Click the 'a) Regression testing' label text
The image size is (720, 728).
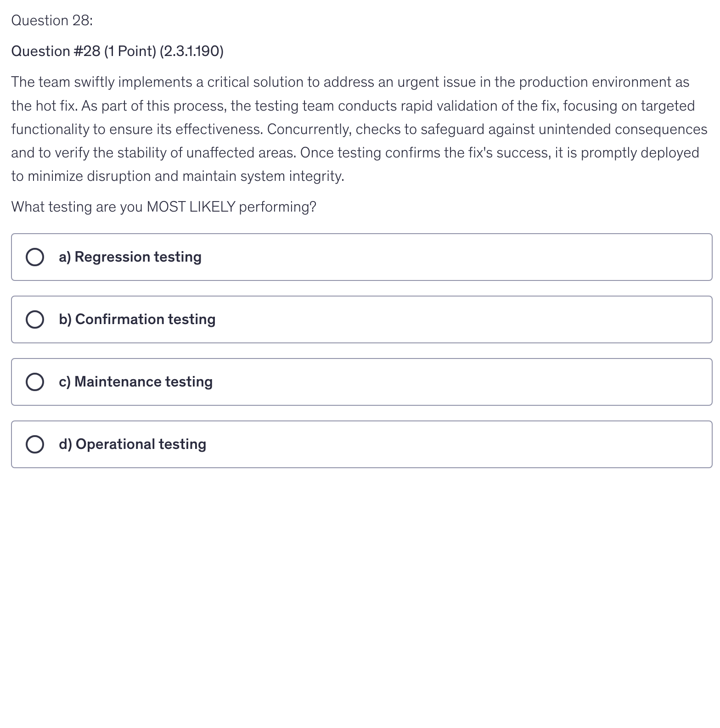[130, 257]
